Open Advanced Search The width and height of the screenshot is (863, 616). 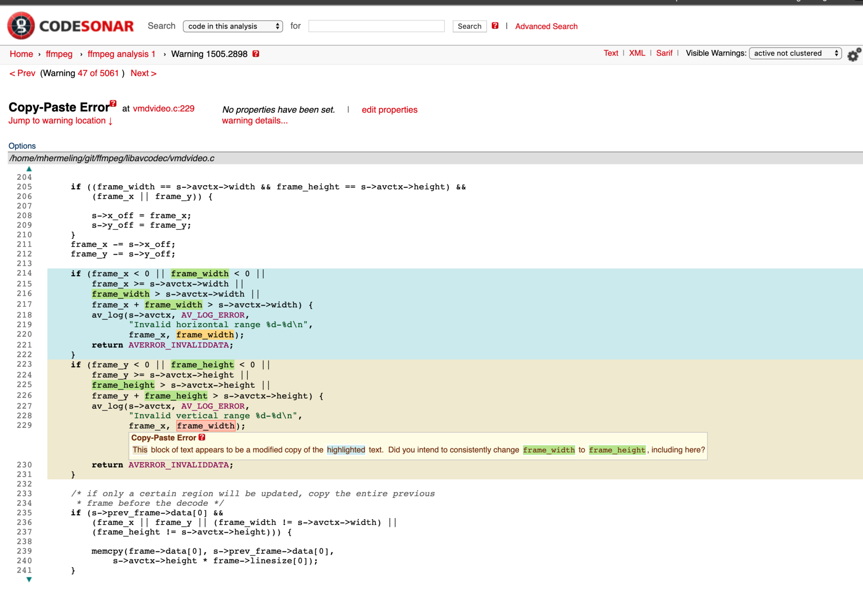(x=546, y=26)
